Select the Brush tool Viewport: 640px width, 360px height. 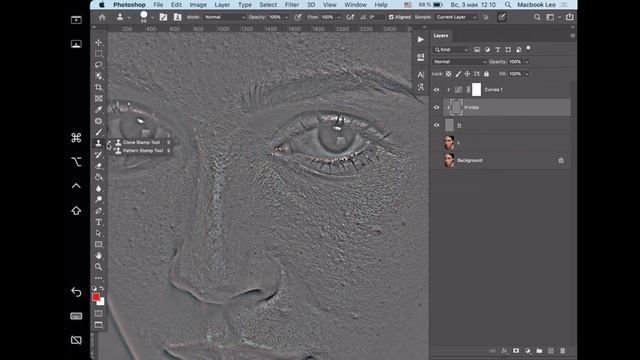coord(98,132)
